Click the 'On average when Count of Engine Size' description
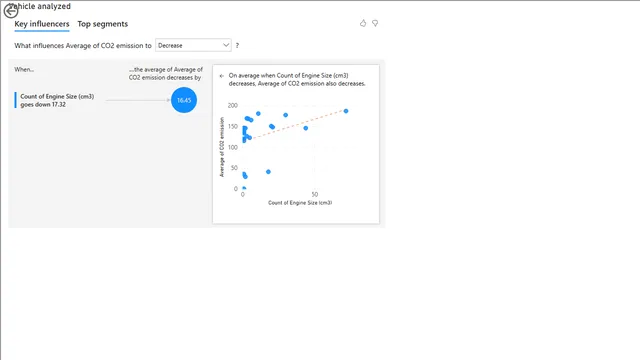This screenshot has width=640, height=360. pos(297,80)
